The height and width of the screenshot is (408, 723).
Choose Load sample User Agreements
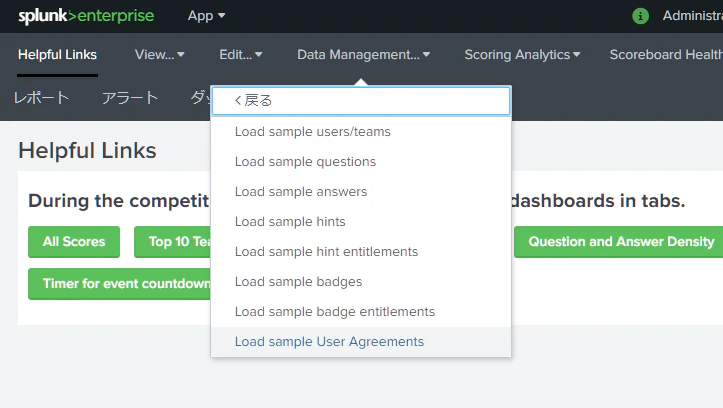[x=361, y=342]
